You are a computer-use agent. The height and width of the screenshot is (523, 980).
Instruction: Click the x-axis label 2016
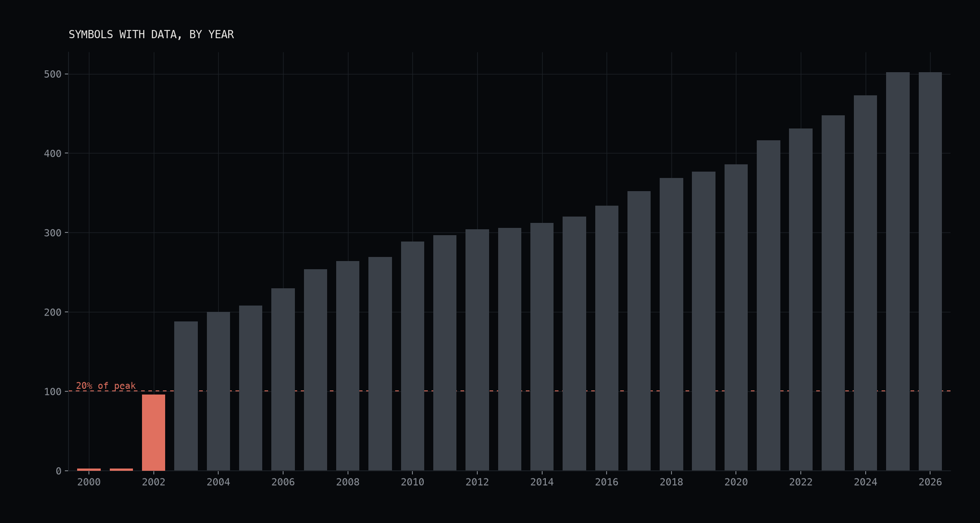[607, 482]
